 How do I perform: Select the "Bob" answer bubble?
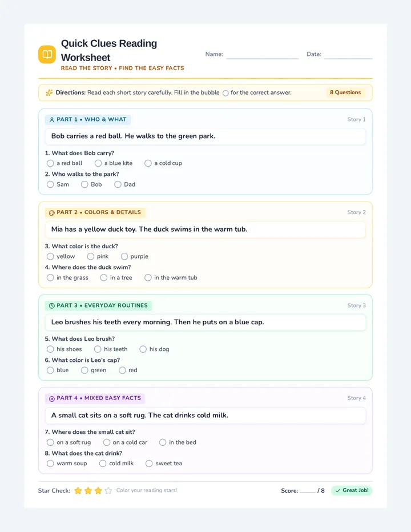[84, 184]
